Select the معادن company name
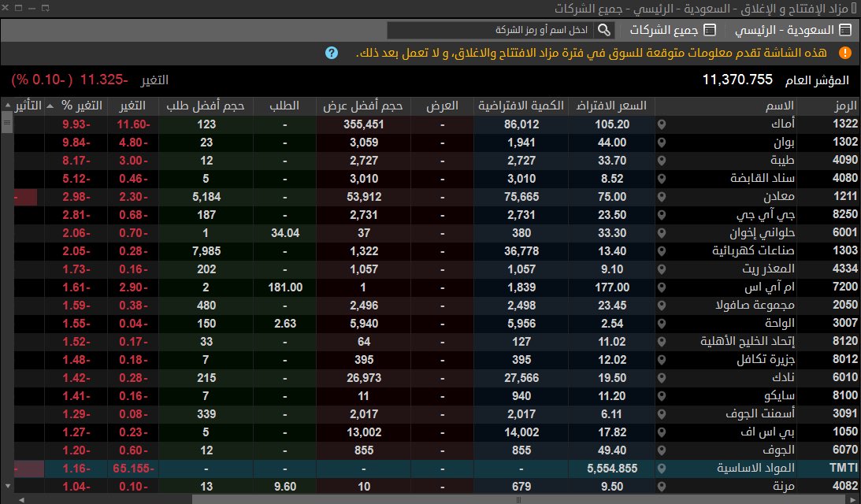861x504 pixels. point(778,197)
